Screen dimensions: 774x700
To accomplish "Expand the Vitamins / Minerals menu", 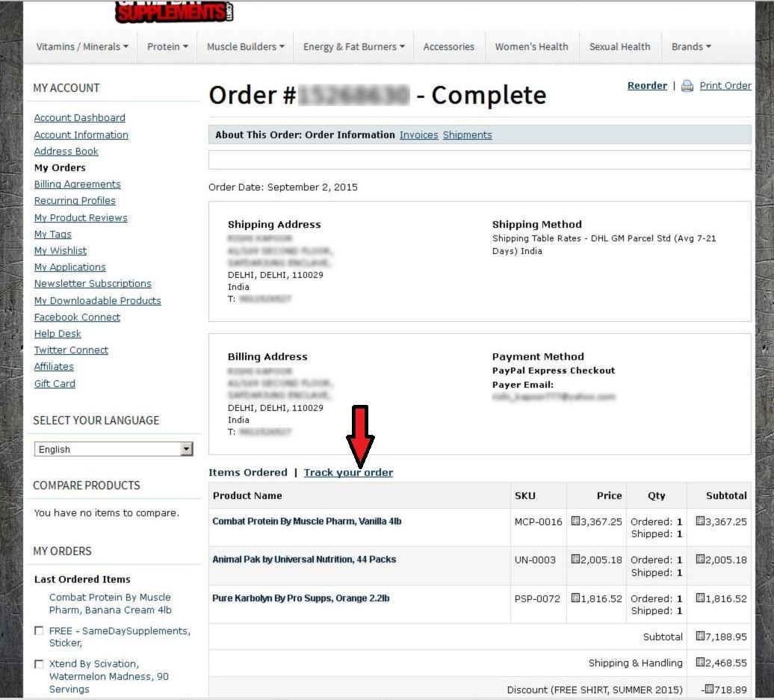I will pos(82,47).
